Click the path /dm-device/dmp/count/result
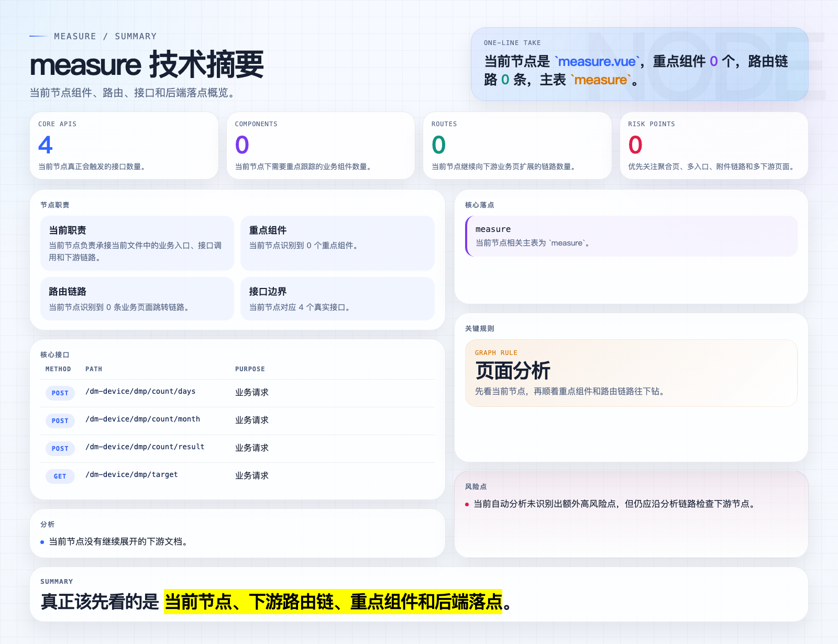The height and width of the screenshot is (644, 838). tap(145, 447)
